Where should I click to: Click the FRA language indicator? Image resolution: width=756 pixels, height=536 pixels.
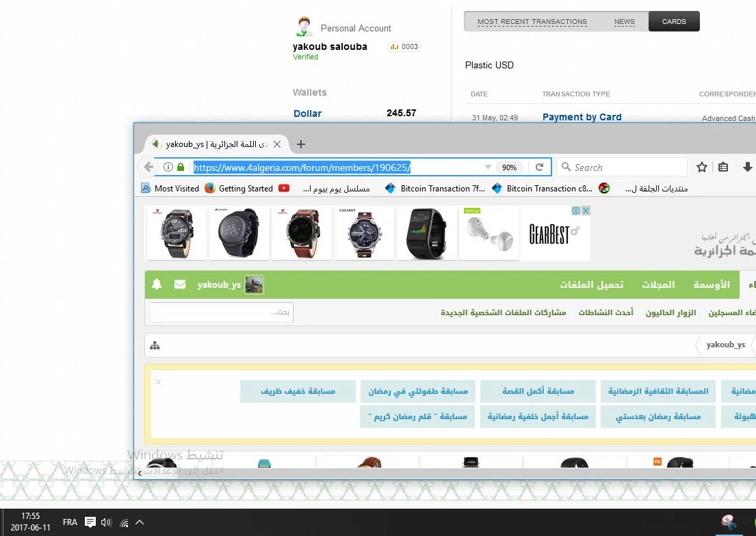70,522
